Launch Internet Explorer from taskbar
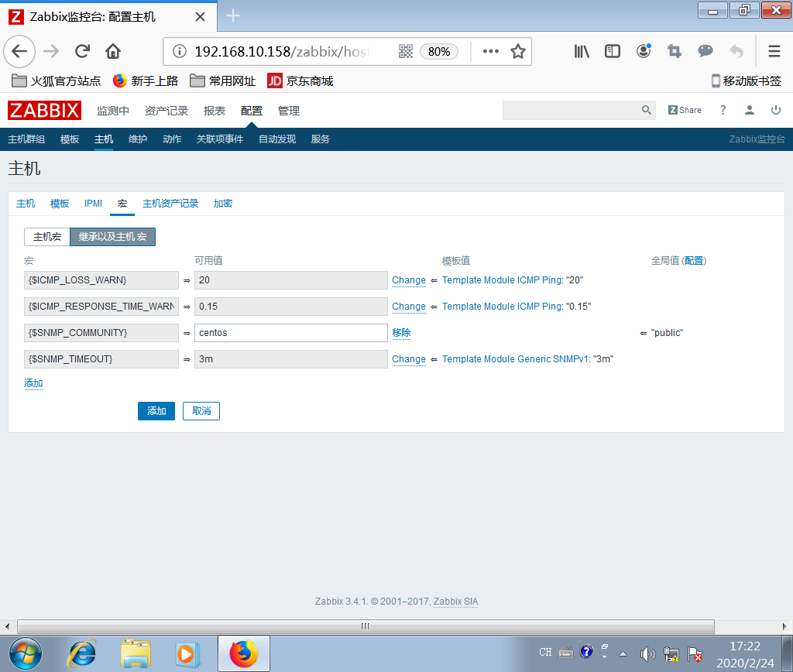Viewport: 793px width, 672px height. tap(81, 653)
